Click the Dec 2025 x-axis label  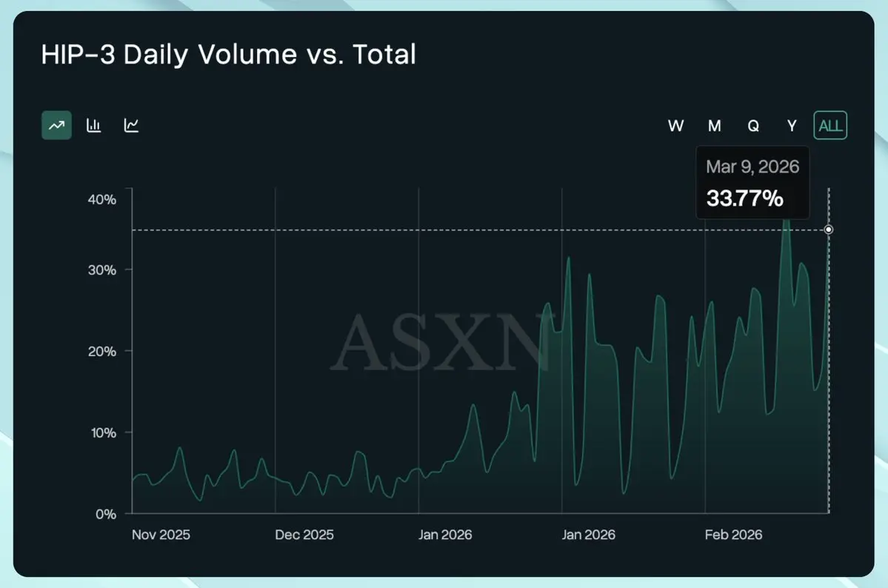(x=304, y=535)
